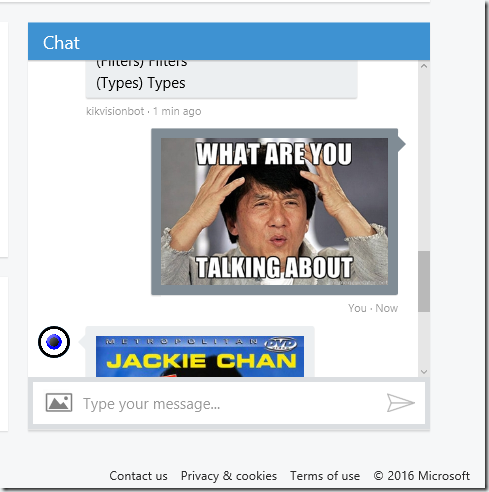Select the (Types) Types option

point(141,83)
